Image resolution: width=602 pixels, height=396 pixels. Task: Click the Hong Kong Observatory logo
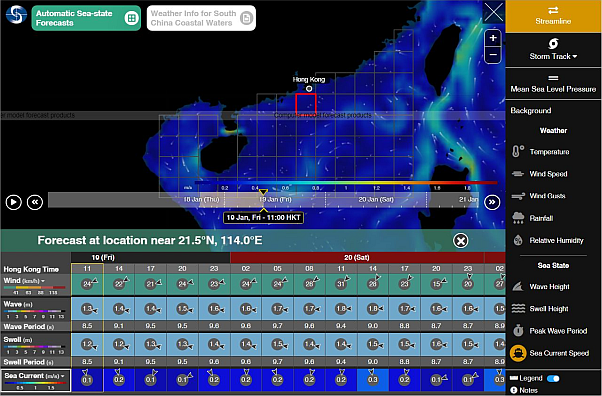[16, 15]
